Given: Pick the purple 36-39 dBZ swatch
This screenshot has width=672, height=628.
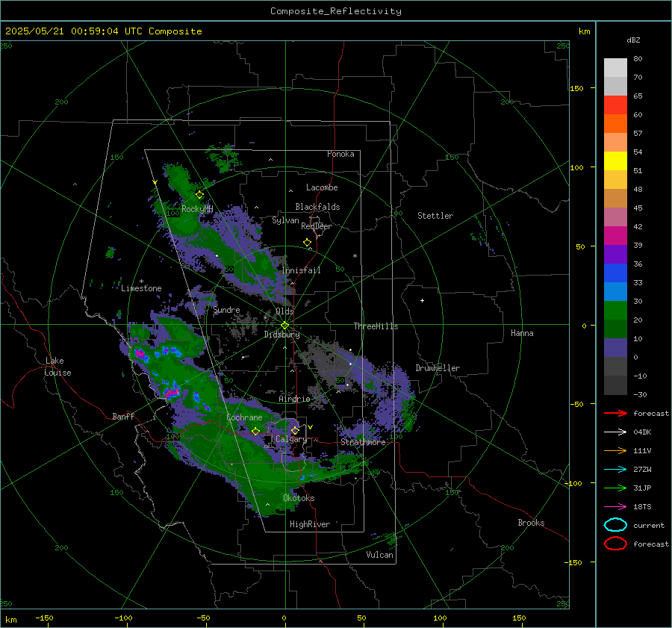Looking at the screenshot, I should (x=615, y=255).
